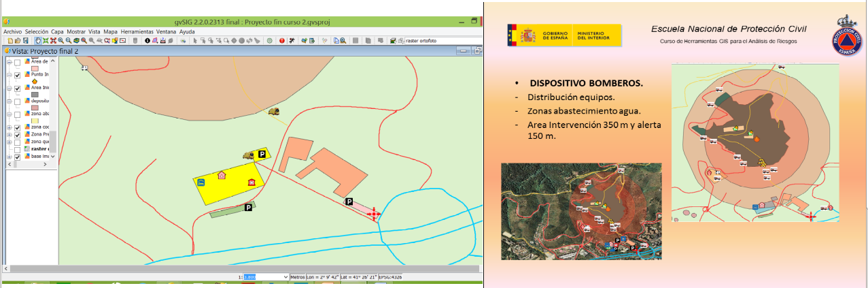Click the red cross marker on map
Viewport: 868px width, 288px height.
click(x=373, y=214)
